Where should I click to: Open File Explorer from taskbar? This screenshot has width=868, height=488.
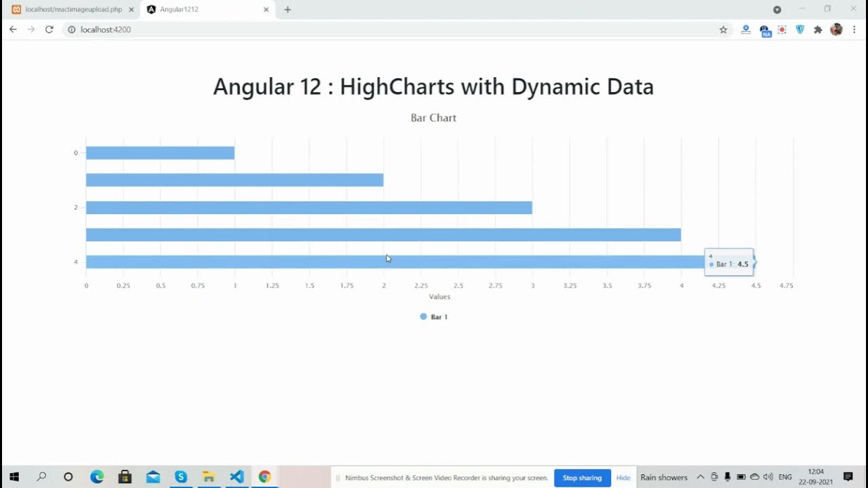pos(208,477)
